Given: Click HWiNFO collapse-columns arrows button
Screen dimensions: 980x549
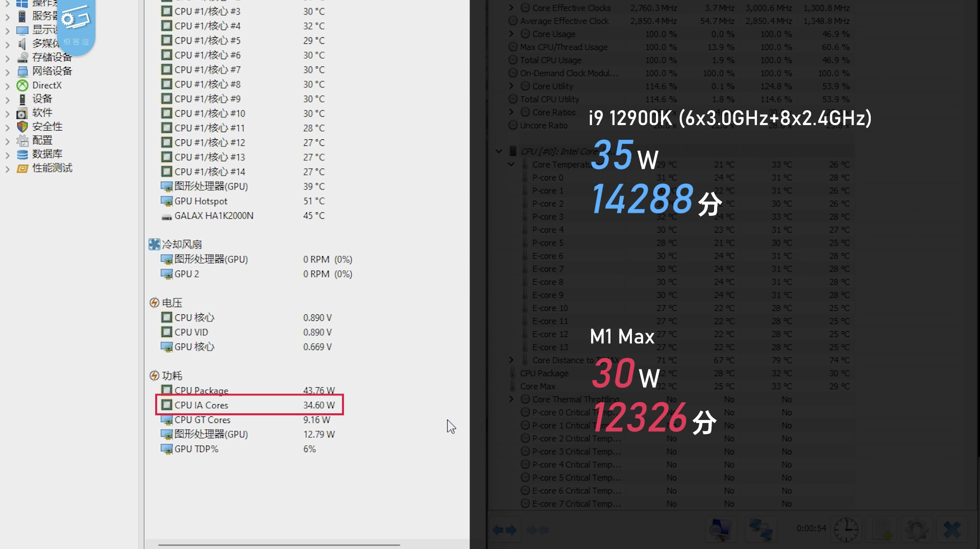Looking at the screenshot, I should click(x=537, y=530).
